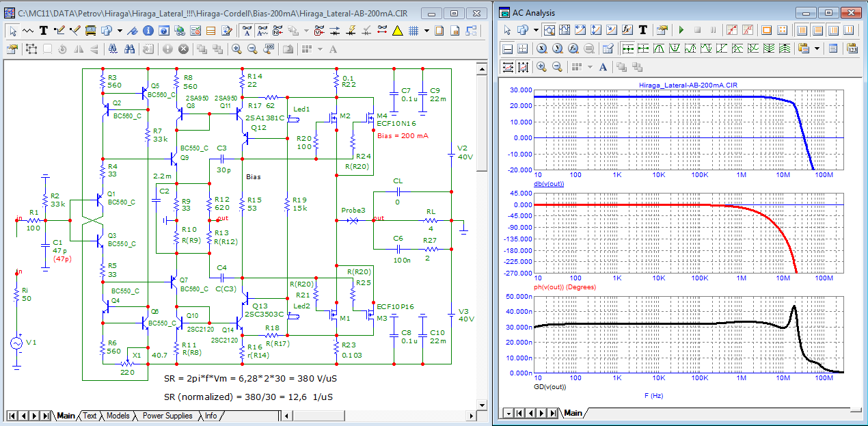
Task: Click the Info (blue i) icon
Action: pos(149,30)
